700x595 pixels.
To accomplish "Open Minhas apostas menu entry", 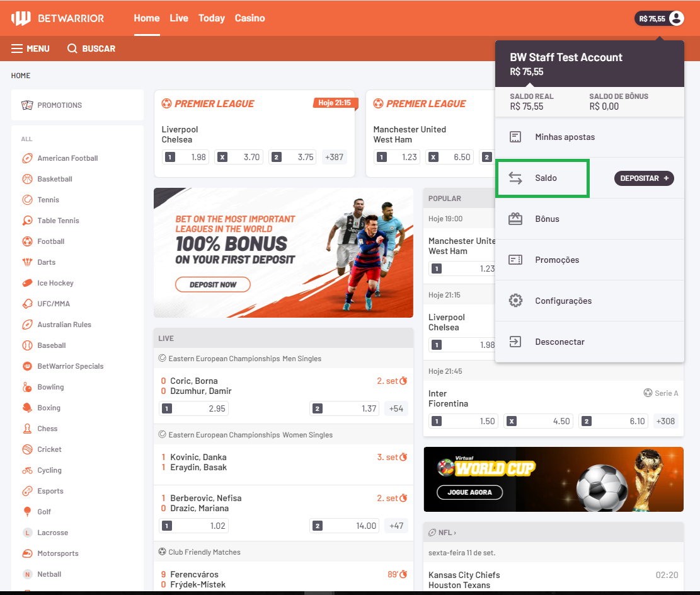I will (565, 137).
